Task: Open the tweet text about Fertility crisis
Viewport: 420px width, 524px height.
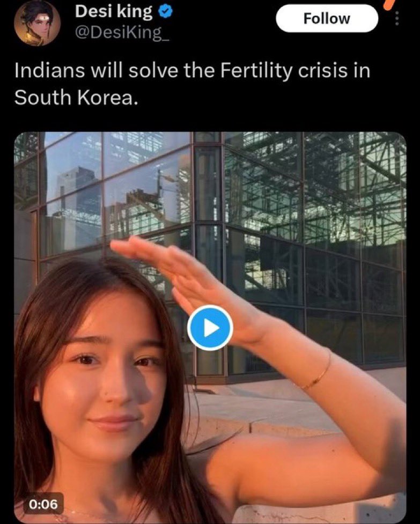Action: (x=192, y=84)
